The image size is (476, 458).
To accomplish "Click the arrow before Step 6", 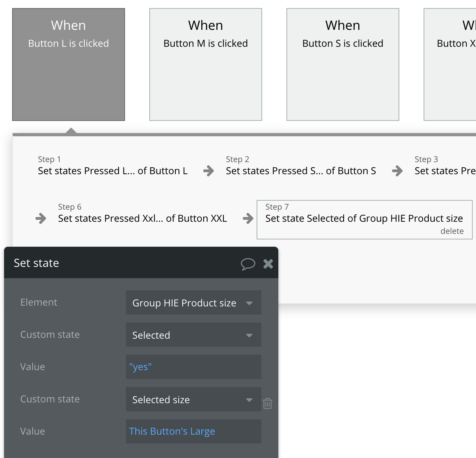I will coord(41,219).
